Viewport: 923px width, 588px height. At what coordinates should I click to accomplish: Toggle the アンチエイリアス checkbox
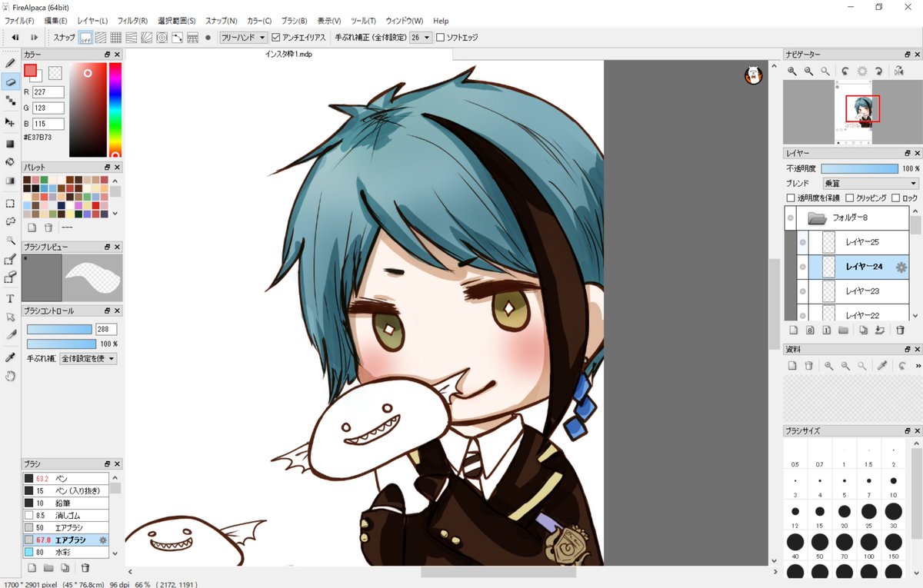[276, 37]
